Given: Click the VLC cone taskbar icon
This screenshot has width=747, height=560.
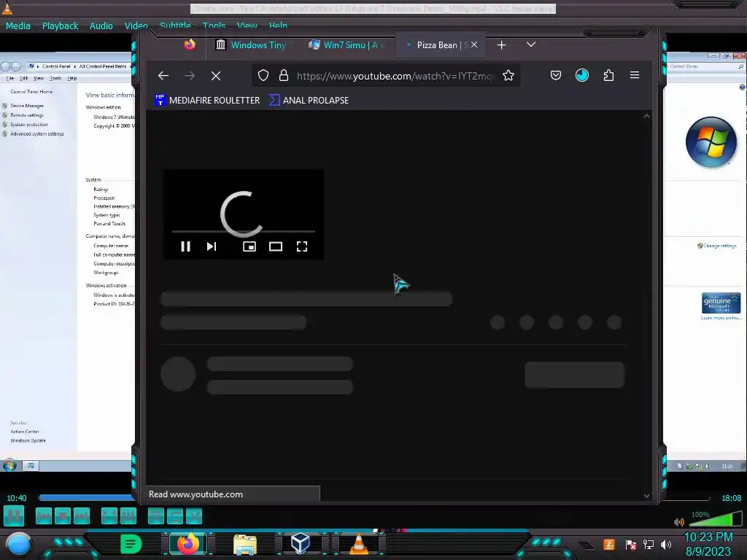Looking at the screenshot, I should pos(359,544).
